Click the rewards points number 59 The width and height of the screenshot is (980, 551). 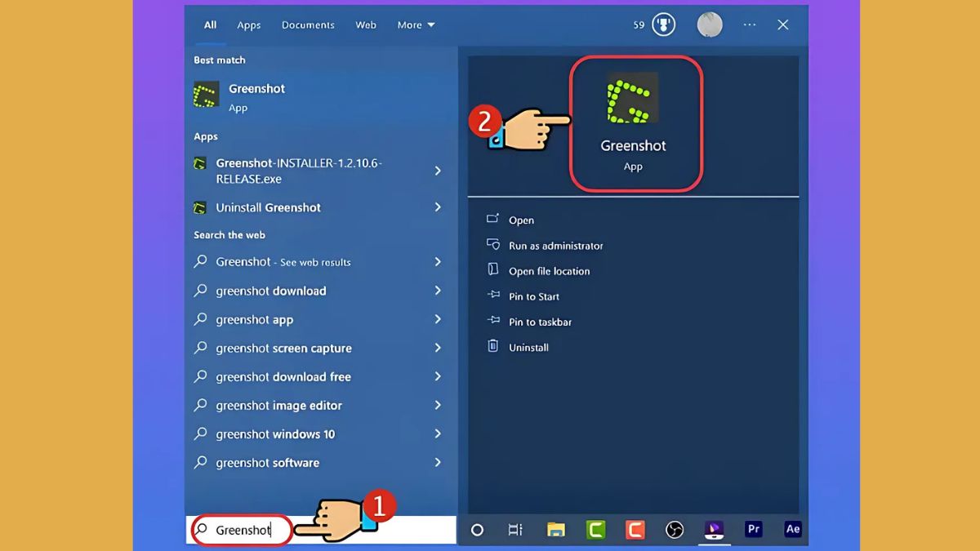(x=639, y=25)
